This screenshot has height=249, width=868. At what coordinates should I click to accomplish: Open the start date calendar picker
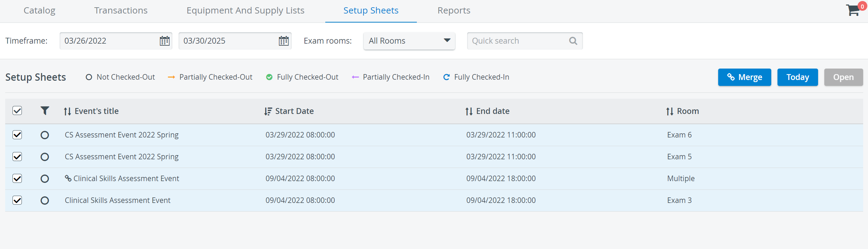pyautogui.click(x=165, y=41)
